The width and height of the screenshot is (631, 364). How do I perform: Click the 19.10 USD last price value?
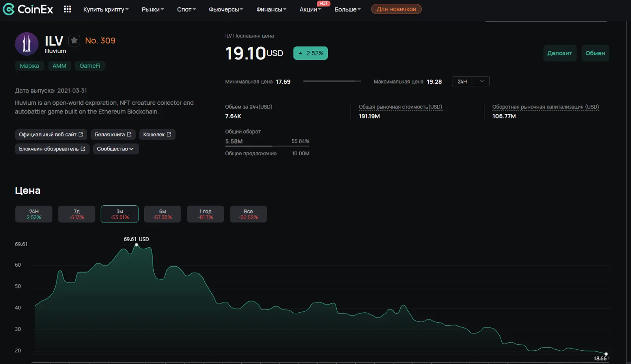tap(254, 53)
